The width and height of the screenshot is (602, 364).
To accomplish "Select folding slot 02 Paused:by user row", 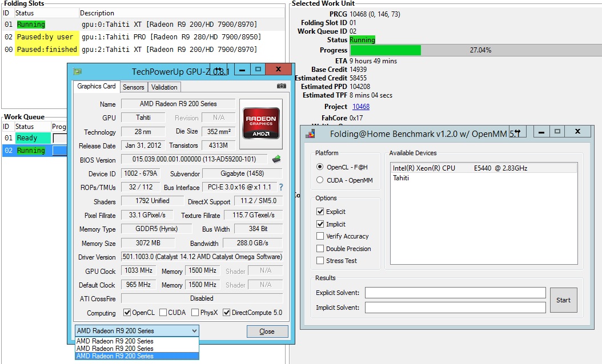I will pos(143,37).
